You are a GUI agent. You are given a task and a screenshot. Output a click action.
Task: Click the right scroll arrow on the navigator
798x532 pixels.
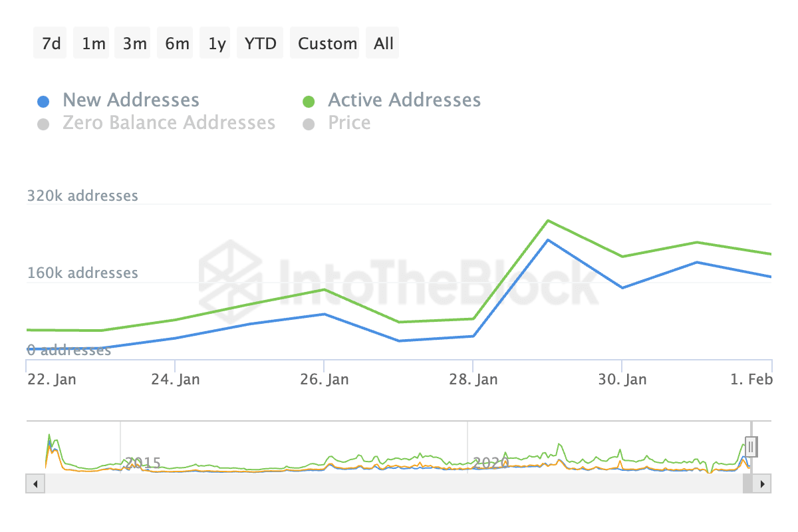[762, 483]
